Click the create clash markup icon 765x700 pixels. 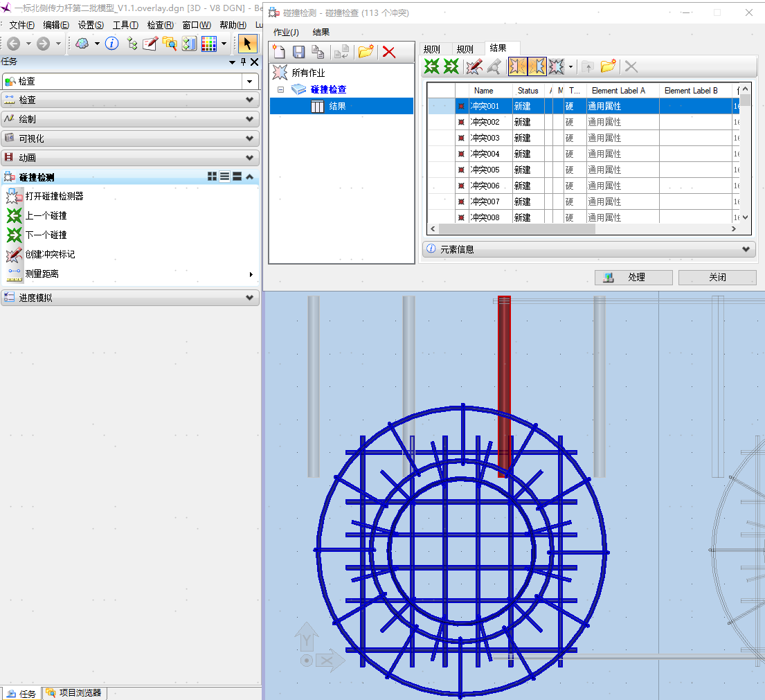pos(474,66)
